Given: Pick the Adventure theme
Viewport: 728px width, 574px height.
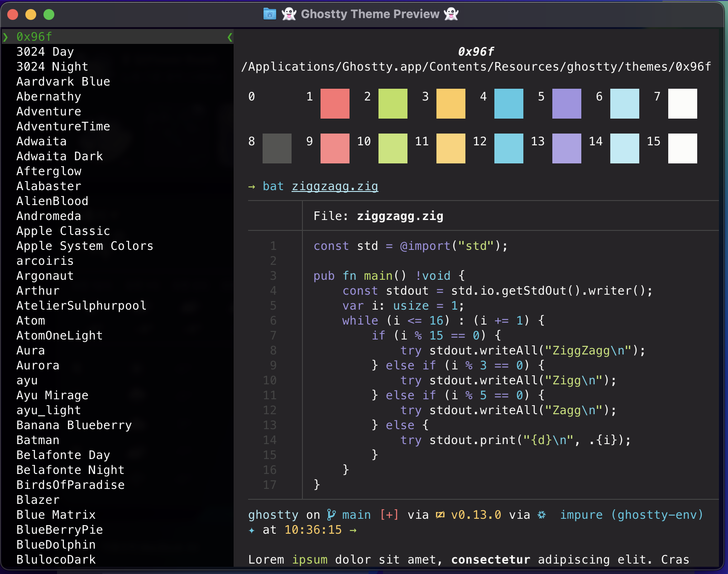Looking at the screenshot, I should 48,111.
